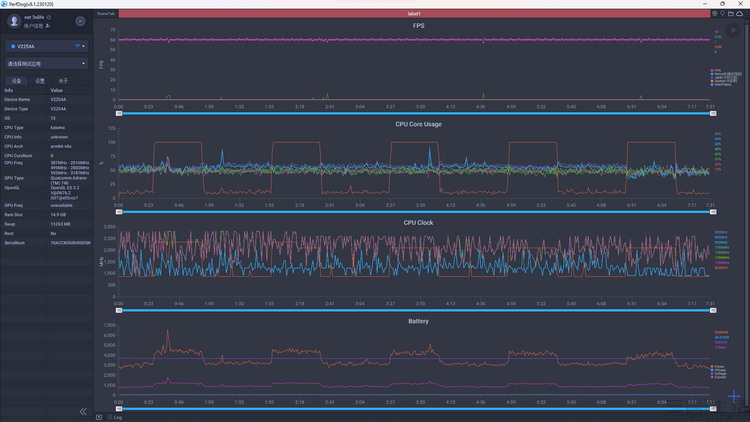Collapse the left sidebar with double chevron

click(83, 411)
